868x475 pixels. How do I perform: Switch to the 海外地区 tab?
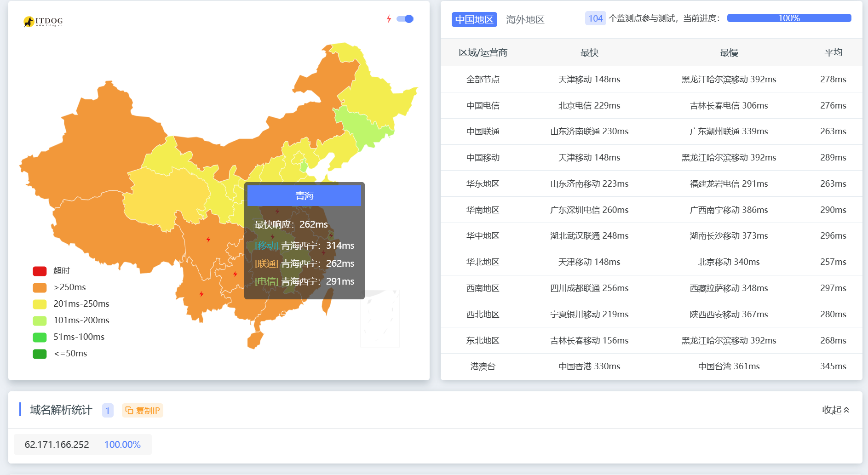[x=524, y=19]
